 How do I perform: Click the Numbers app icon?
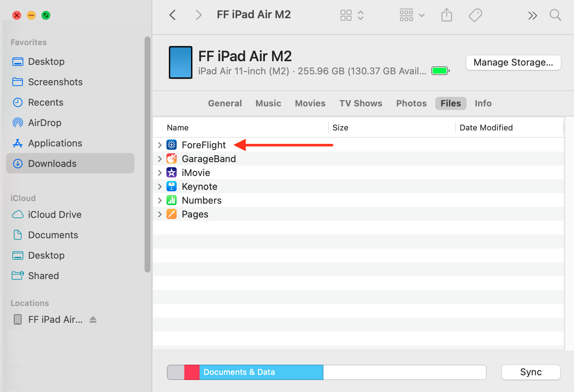[x=172, y=200]
